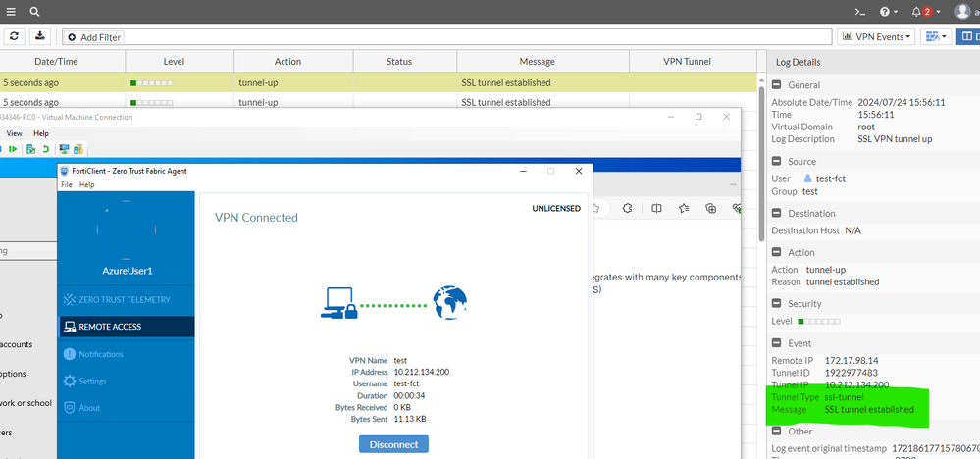The image size is (980, 459).
Task: Collapse the Destination section
Action: coord(776,213)
